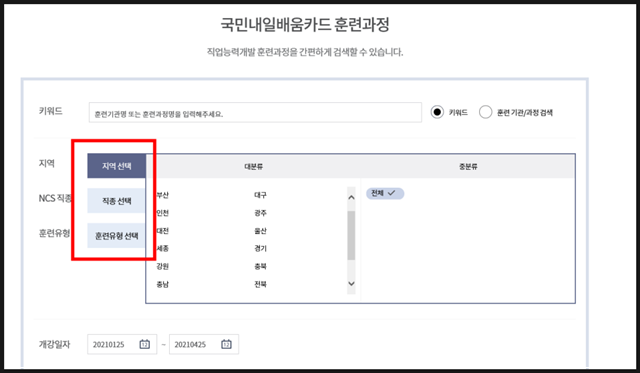Click the 중분류 column header
640x373 pixels.
click(x=468, y=167)
